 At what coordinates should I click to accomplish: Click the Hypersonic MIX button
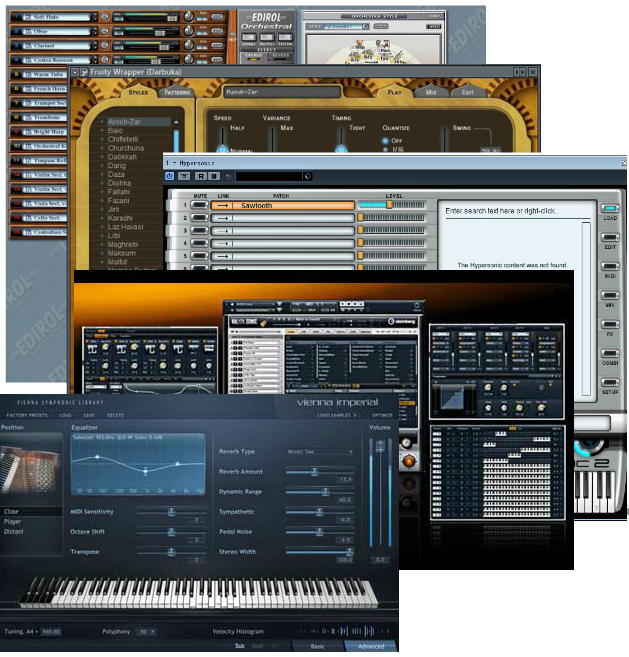click(x=610, y=295)
